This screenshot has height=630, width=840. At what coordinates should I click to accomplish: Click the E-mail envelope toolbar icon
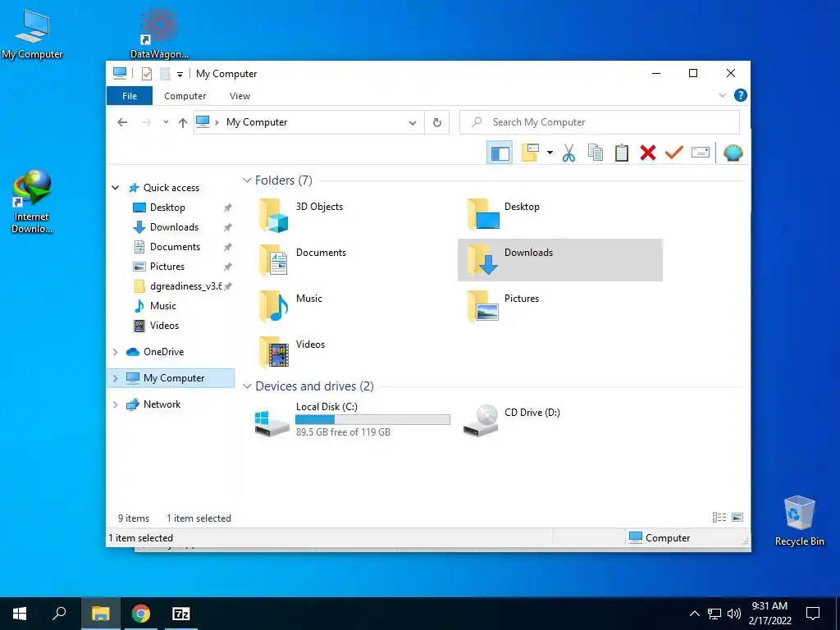(x=701, y=153)
